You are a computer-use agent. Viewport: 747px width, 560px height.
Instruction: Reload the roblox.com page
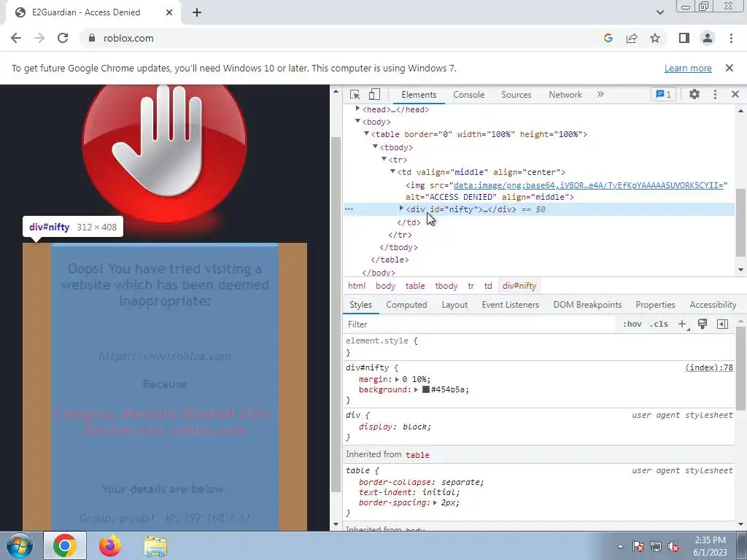click(63, 38)
